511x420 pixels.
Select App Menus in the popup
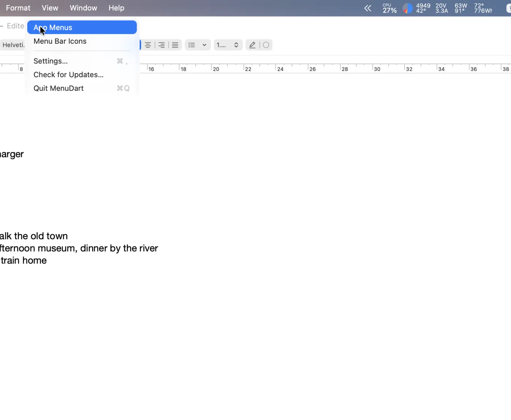82,27
